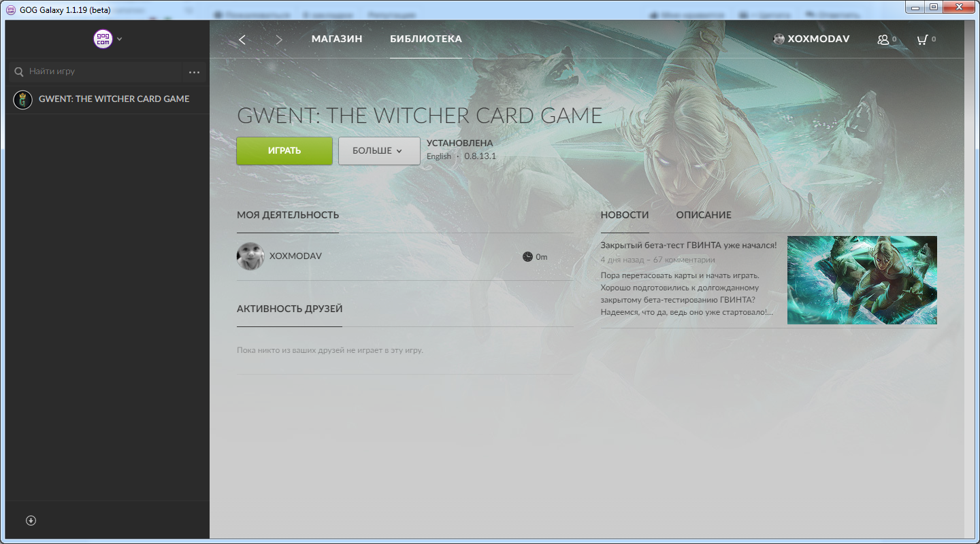Click the '4 дня назад – 67 комментарии' text

[658, 260]
